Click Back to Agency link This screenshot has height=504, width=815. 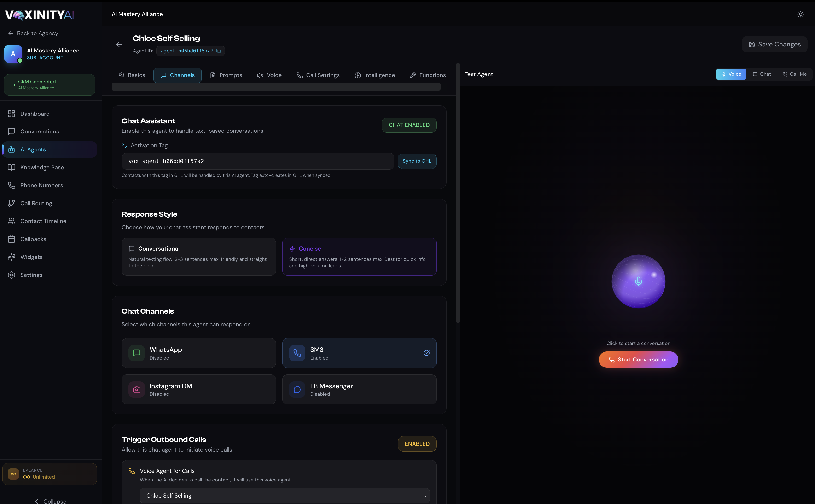click(33, 33)
